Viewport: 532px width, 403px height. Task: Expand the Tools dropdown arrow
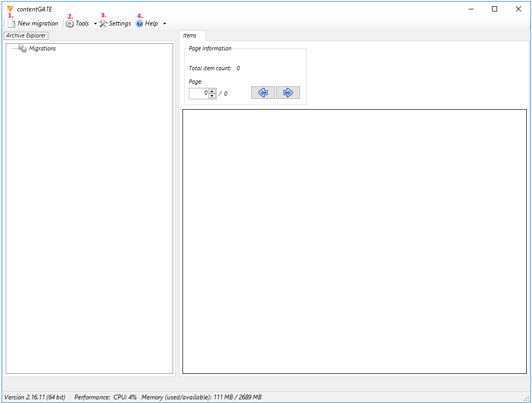point(95,24)
